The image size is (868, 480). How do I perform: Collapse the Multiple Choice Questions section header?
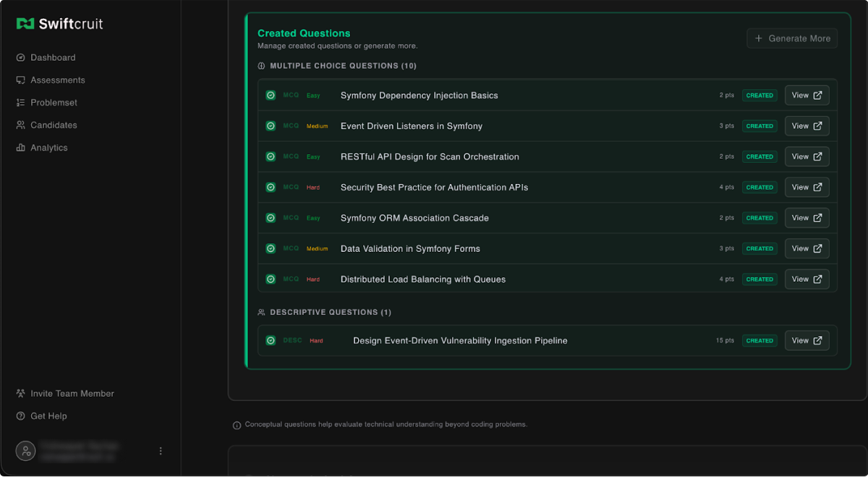point(342,66)
